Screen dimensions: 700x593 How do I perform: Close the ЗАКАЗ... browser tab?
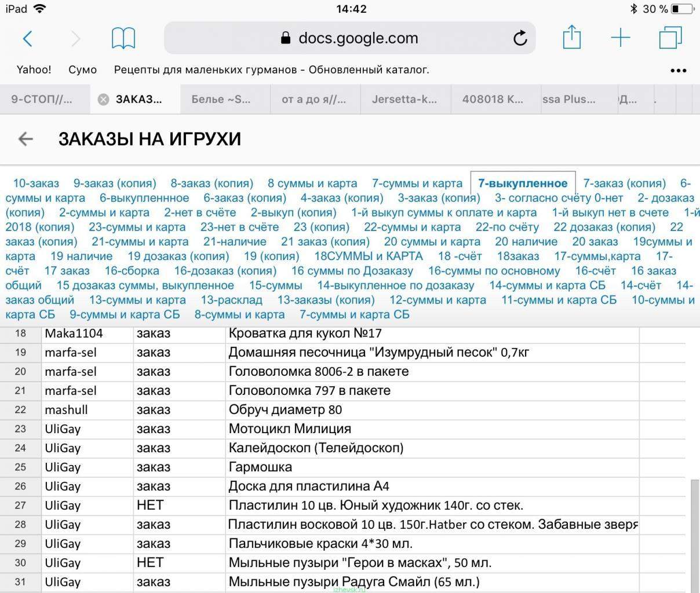pos(103,99)
